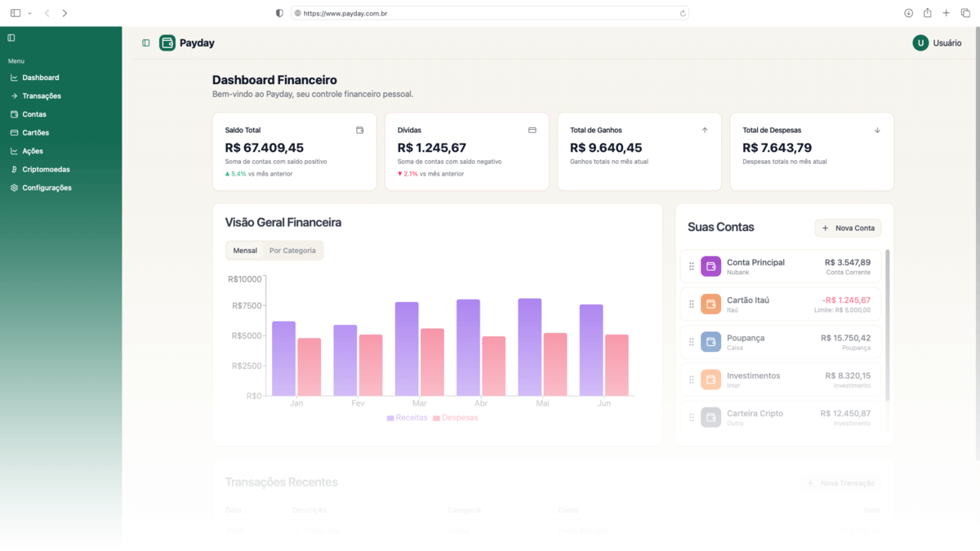Toggle the sidebar panel icon beside Payday logo
The width and height of the screenshot is (980, 551).
(146, 43)
